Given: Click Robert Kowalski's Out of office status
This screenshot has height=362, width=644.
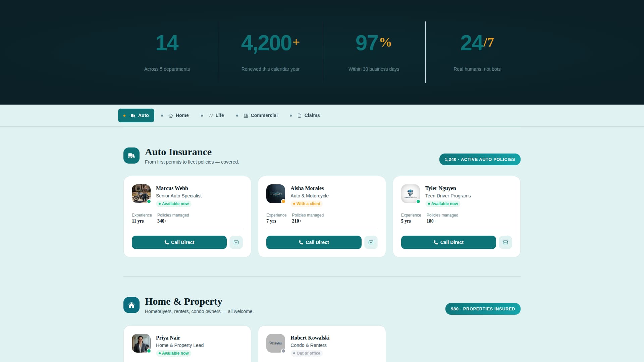Looking at the screenshot, I should coord(307,353).
